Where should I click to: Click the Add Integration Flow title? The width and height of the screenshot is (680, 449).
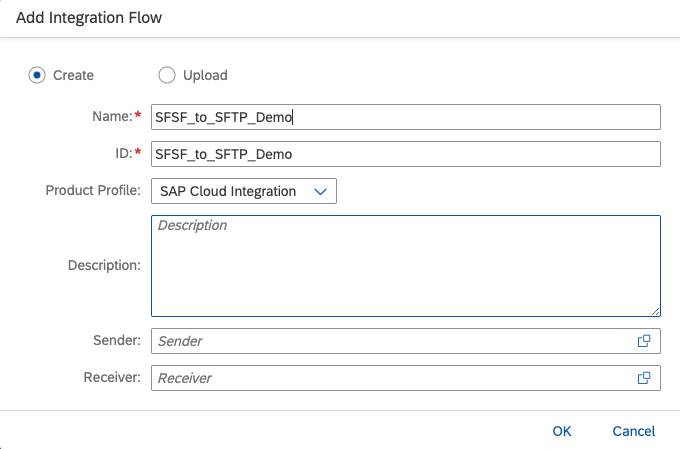click(89, 18)
